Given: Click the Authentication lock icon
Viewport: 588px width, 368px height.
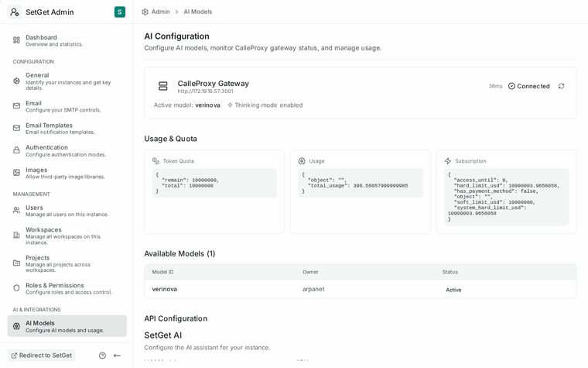Looking at the screenshot, I should click(x=16, y=150).
